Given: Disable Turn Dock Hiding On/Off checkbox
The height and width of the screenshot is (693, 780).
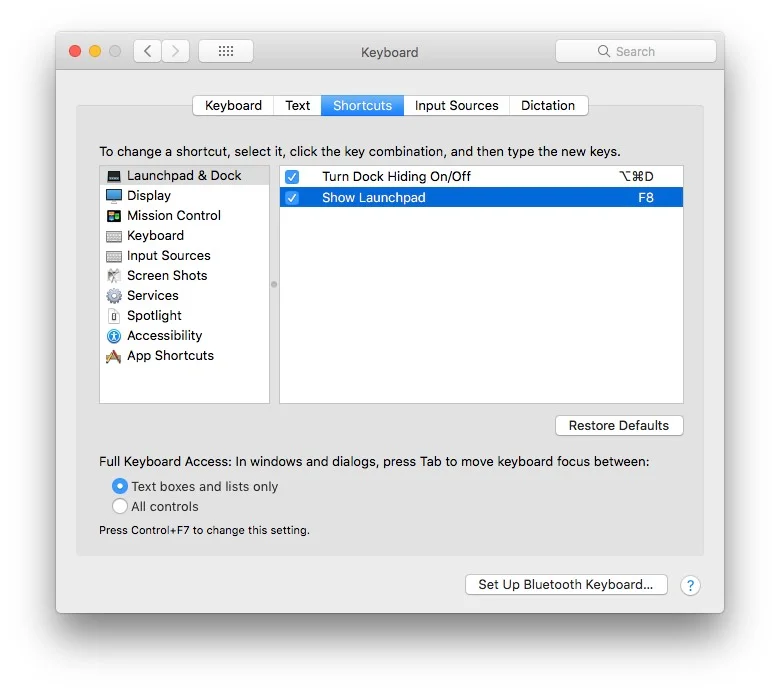Looking at the screenshot, I should point(292,177).
